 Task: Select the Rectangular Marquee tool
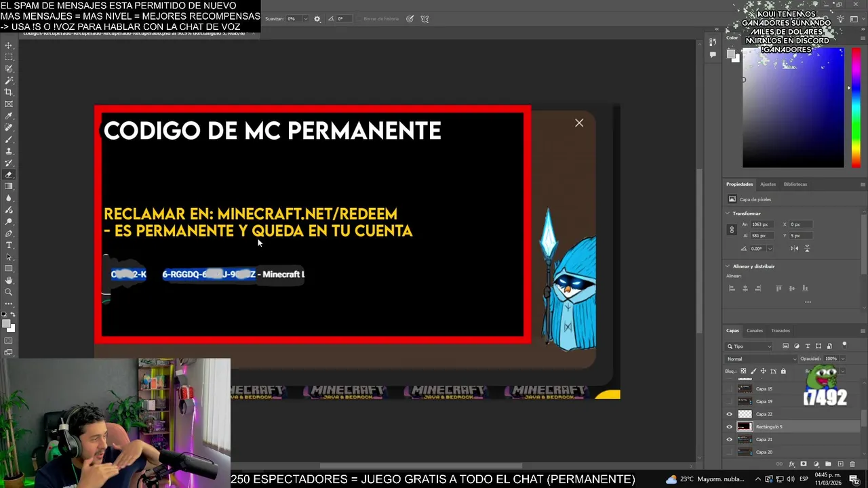[9, 57]
